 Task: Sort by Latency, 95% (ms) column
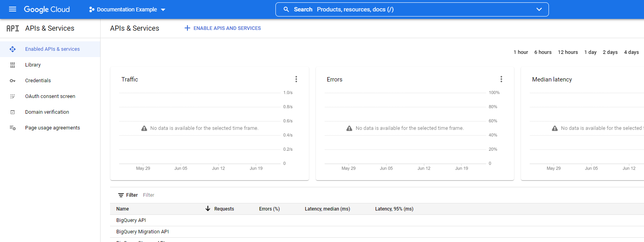pyautogui.click(x=394, y=209)
